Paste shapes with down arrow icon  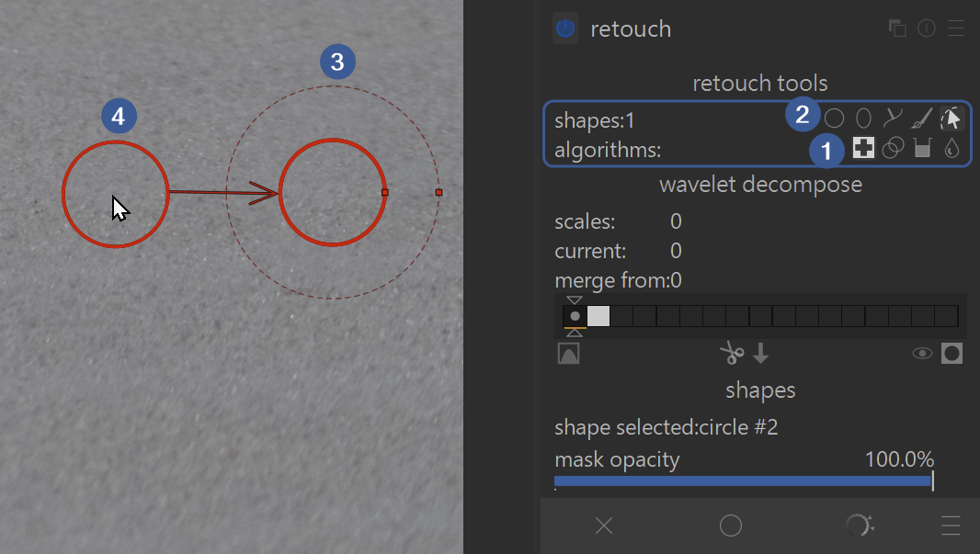click(x=761, y=354)
